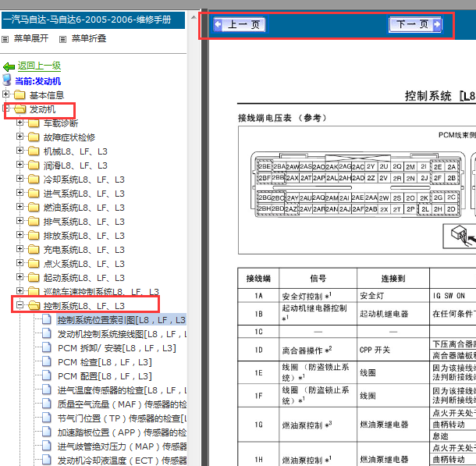This screenshot has height=466, width=476.
Task: Open PCM 配置 document
Action: pyautogui.click(x=105, y=376)
